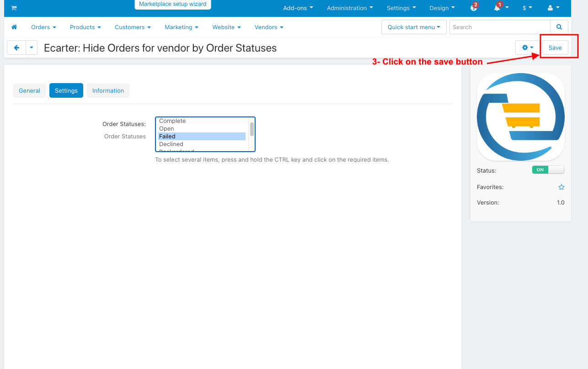Open the Customers menu
Viewport: 588px width, 369px height.
[133, 27]
